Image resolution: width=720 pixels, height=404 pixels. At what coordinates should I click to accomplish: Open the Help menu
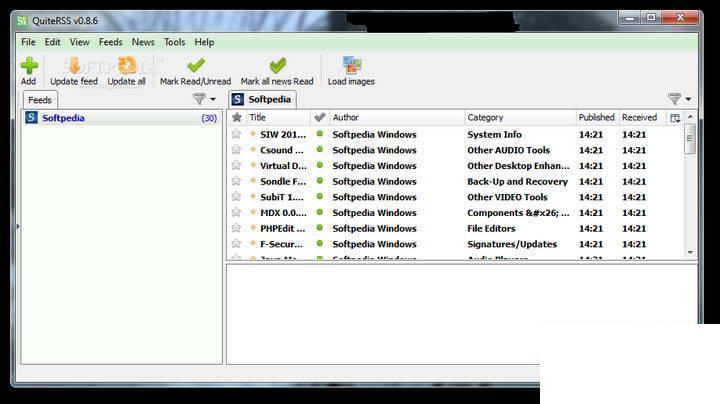(x=204, y=42)
